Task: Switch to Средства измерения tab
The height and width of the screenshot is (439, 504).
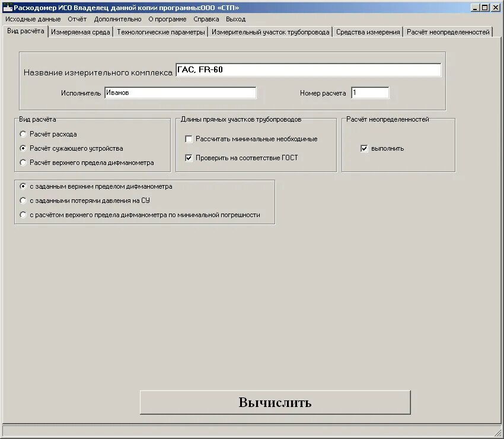Action: pyautogui.click(x=368, y=32)
